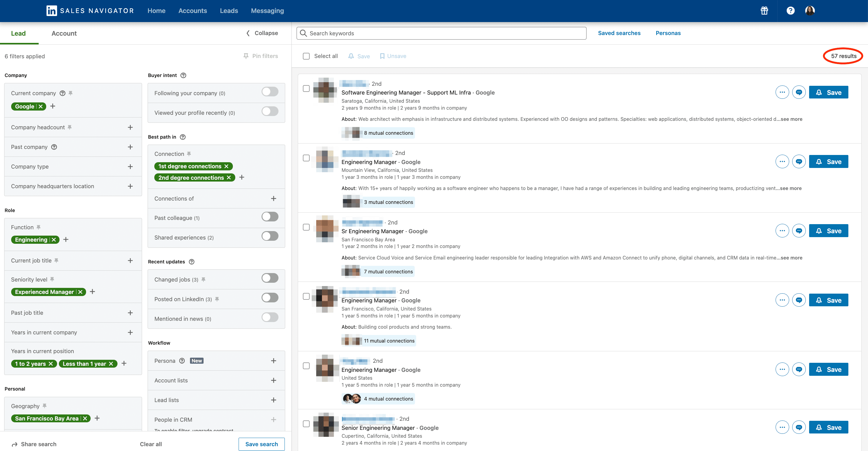This screenshot has height=451, width=868.
Task: Click the Save search button
Action: (x=262, y=444)
